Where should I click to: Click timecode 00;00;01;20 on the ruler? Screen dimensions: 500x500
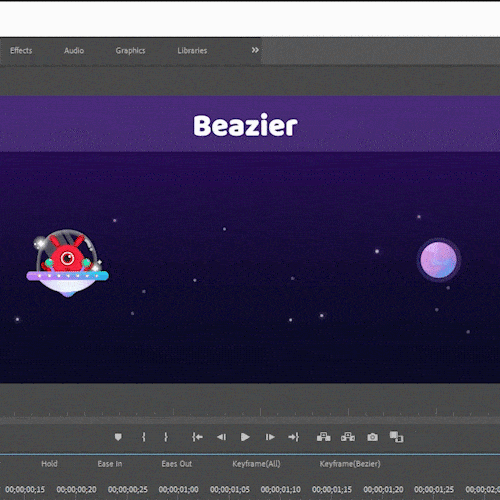tap(383, 489)
